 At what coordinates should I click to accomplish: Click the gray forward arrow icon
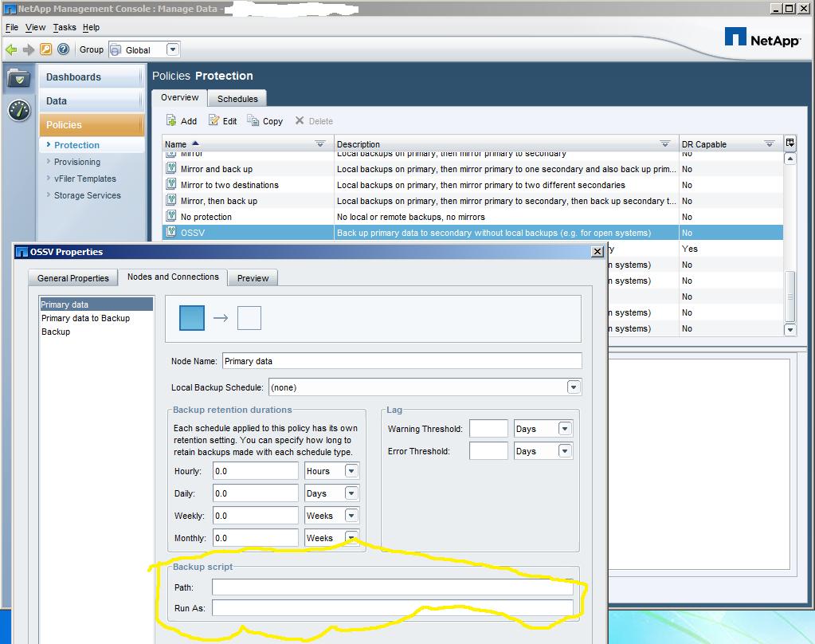[x=29, y=49]
